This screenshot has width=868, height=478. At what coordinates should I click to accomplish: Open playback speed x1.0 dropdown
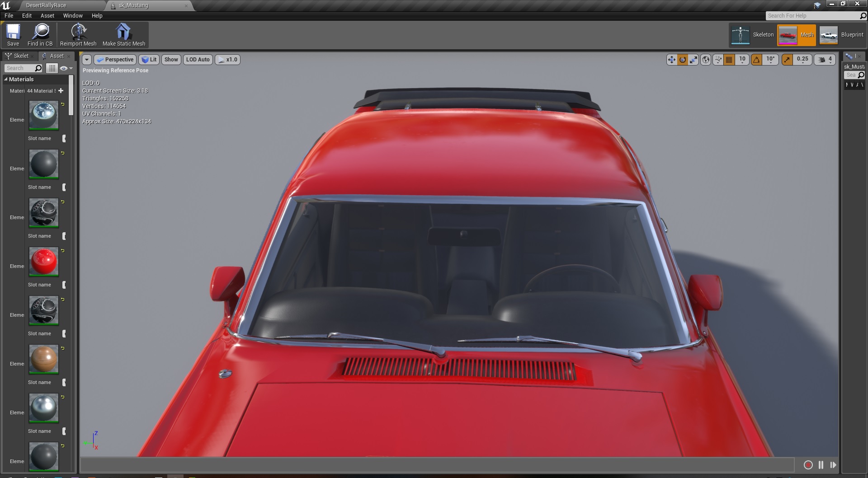click(x=227, y=60)
